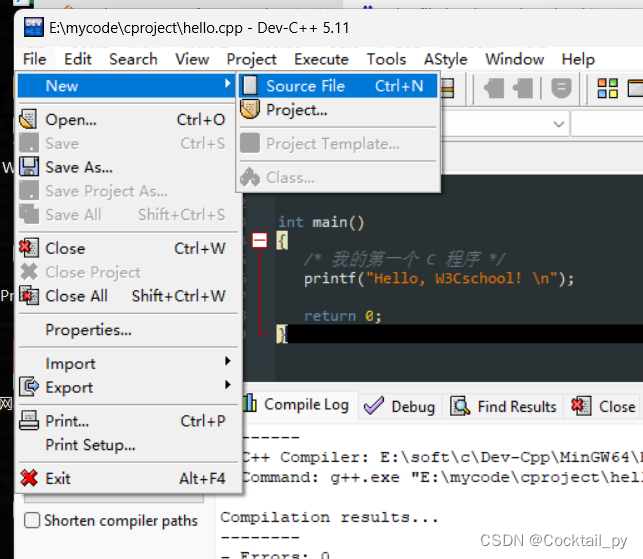643x559 pixels.
Task: Select Print... Ctrl+P menu entry
Action: (128, 421)
